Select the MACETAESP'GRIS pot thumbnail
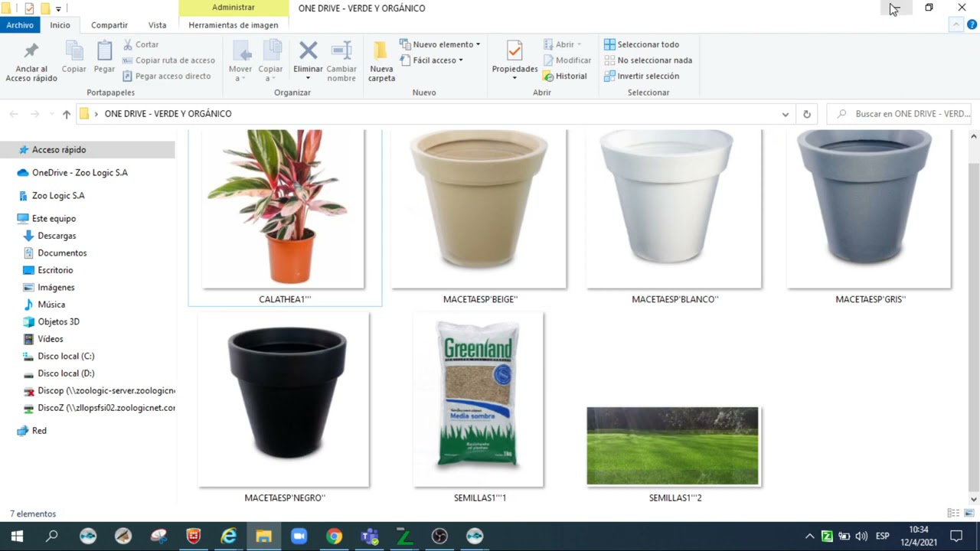 (869, 209)
